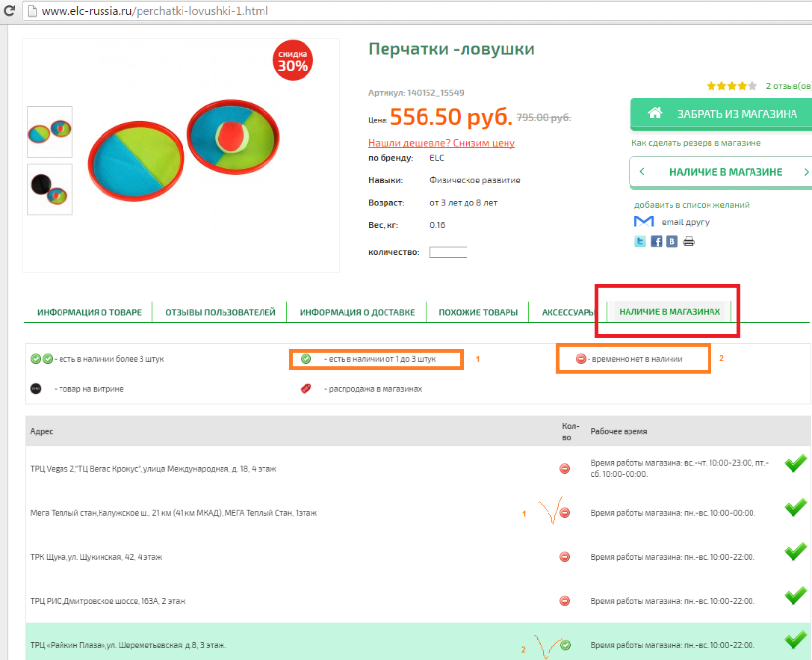Open 'Как сделать резерв в магазине' link
The width and height of the screenshot is (812, 660).
click(x=695, y=143)
